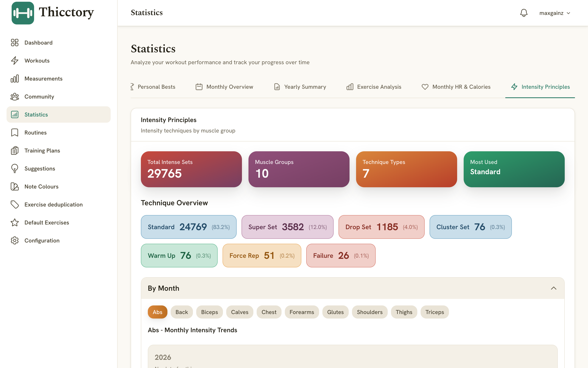Screen dimensions: 588x368
Task: Select the Chest muscle group chip
Action: tap(269, 312)
